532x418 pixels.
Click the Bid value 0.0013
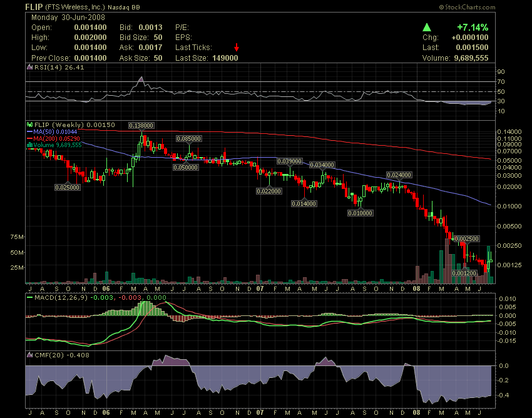(150, 28)
